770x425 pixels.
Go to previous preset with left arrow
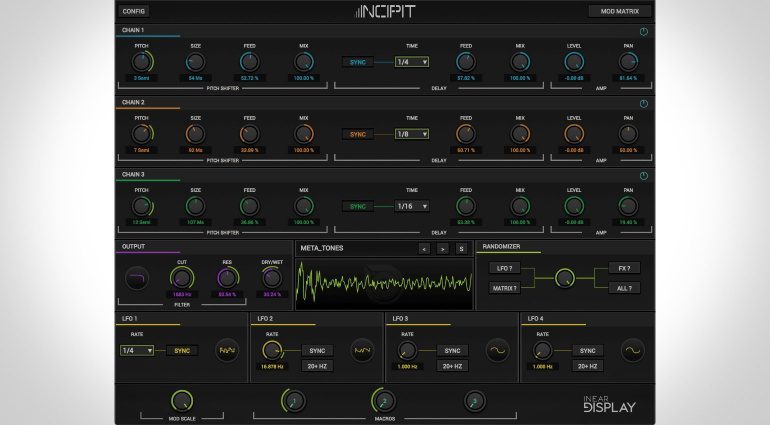(424, 248)
